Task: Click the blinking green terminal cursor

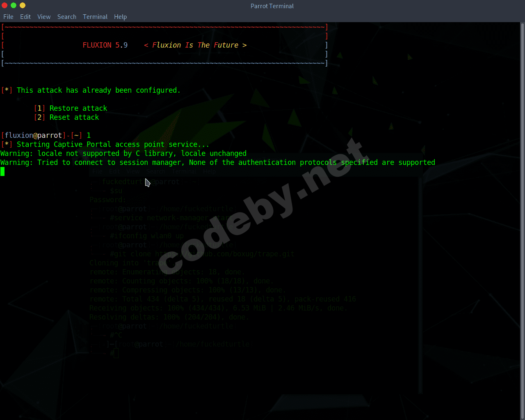Action: tap(3, 171)
